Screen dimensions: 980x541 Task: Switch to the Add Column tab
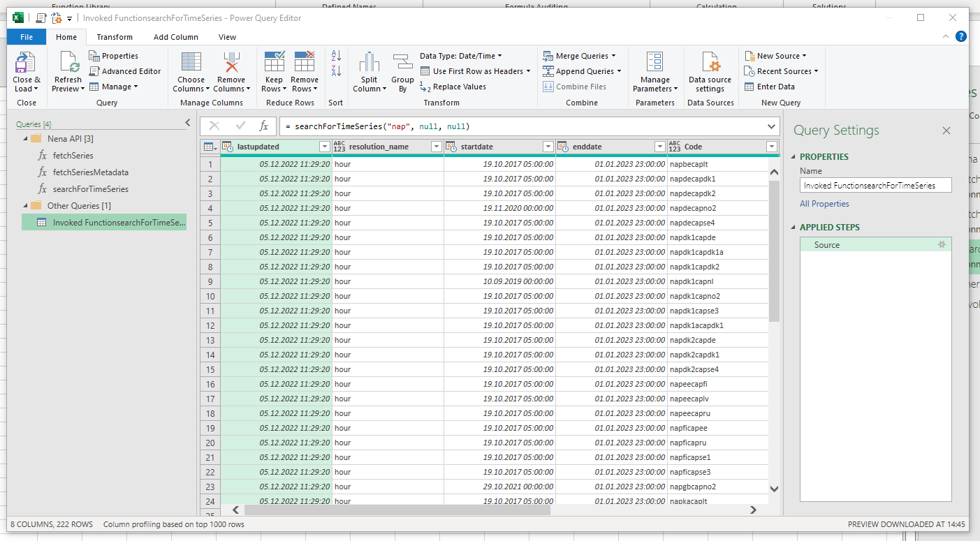pos(176,37)
